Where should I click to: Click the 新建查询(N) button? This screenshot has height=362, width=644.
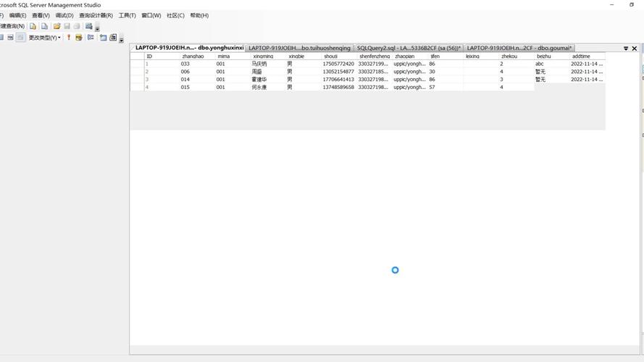(x=12, y=26)
